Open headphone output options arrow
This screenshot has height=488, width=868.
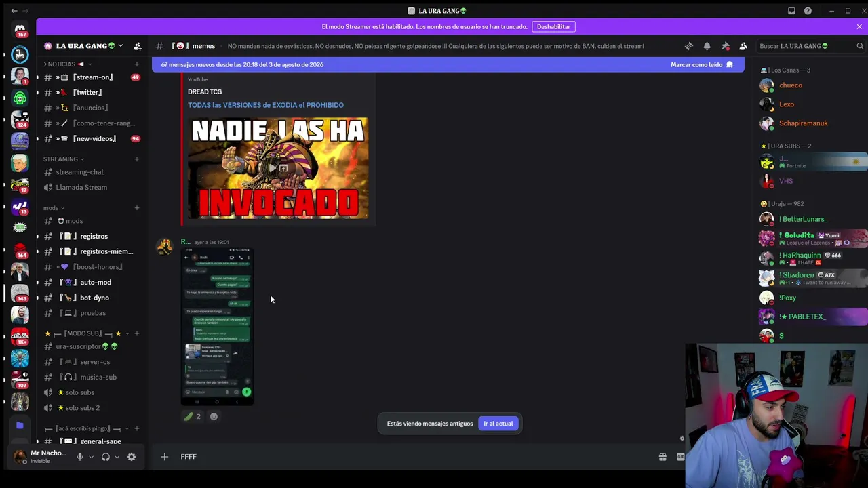point(117,457)
